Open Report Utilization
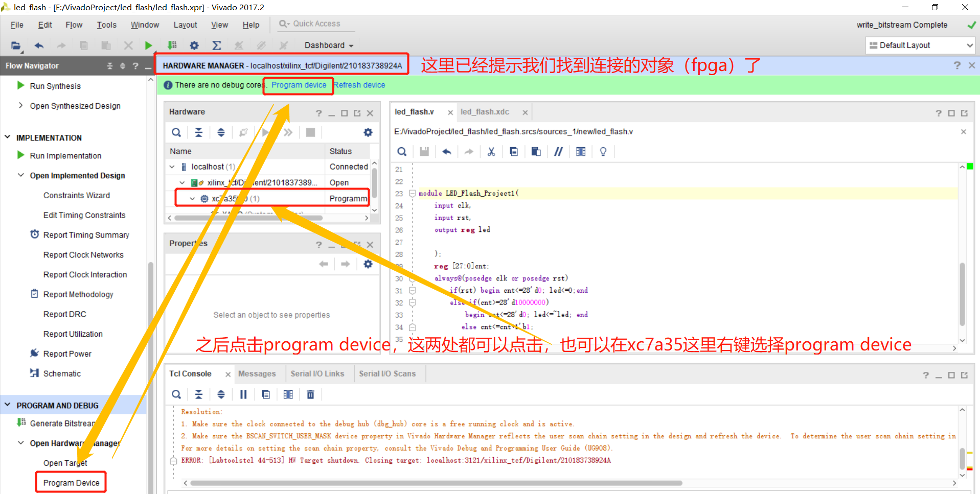The height and width of the screenshot is (494, 980). (x=73, y=334)
